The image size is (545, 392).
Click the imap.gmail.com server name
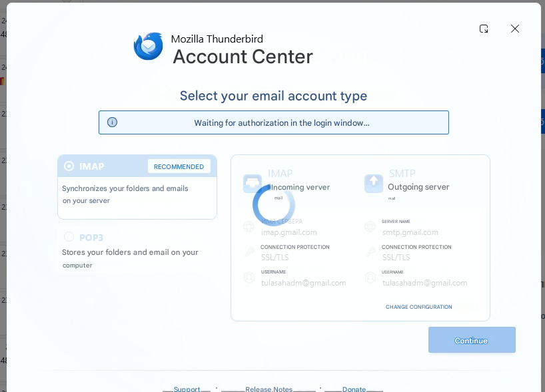[289, 232]
